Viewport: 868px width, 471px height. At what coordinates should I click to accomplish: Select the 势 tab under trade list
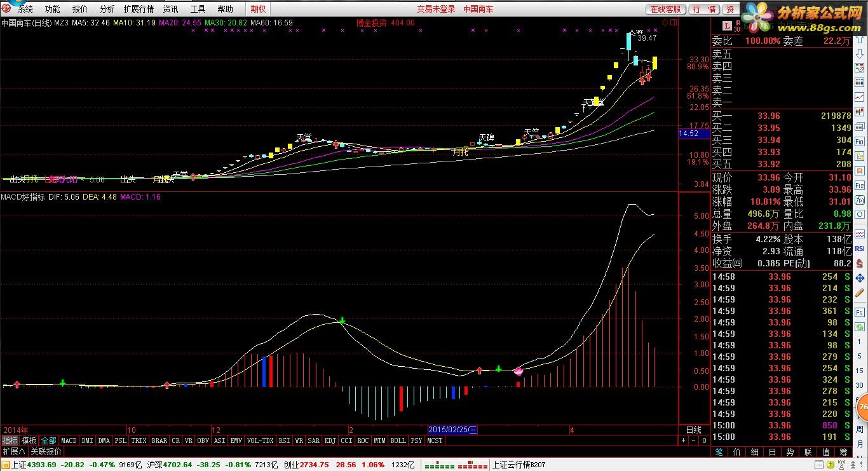tap(790, 452)
